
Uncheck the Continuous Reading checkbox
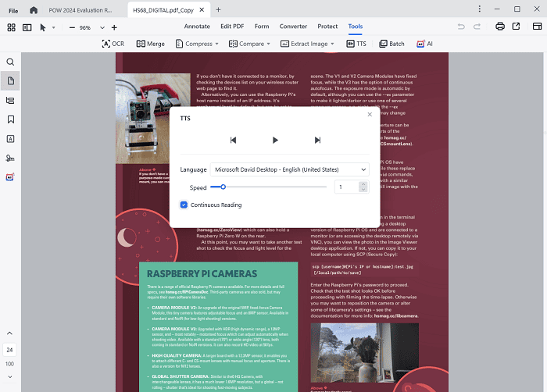tap(184, 205)
